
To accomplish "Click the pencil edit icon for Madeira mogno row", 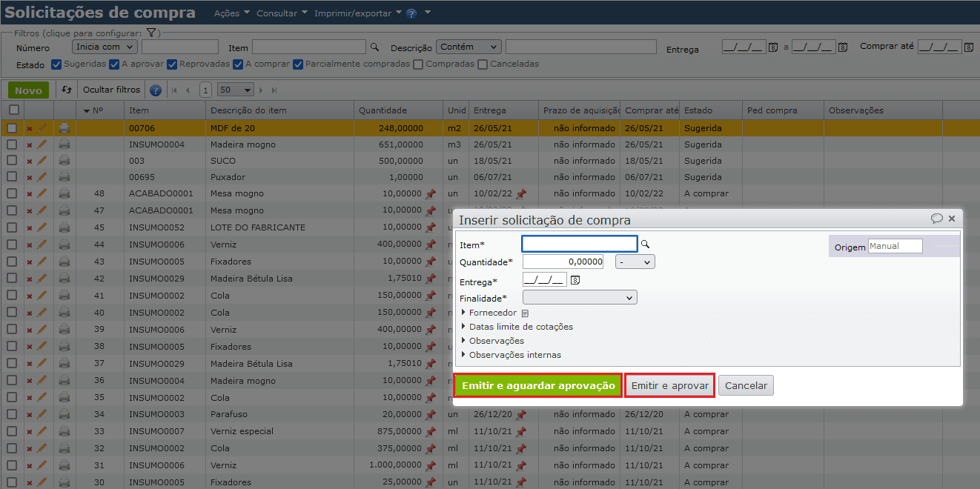I will click(42, 144).
